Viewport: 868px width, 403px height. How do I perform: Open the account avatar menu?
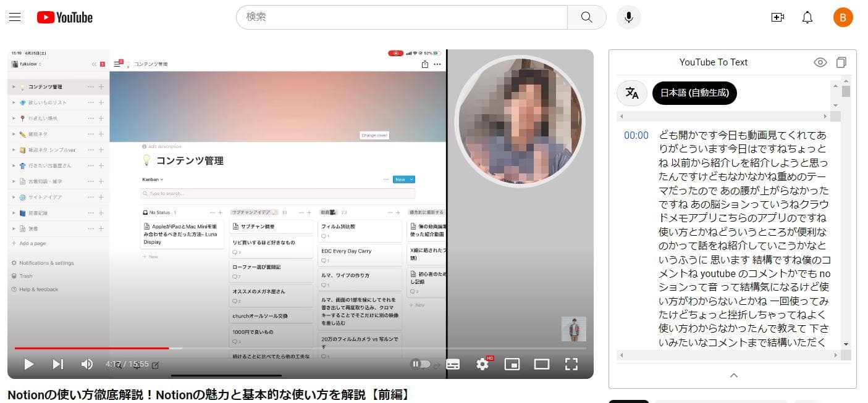tap(843, 17)
